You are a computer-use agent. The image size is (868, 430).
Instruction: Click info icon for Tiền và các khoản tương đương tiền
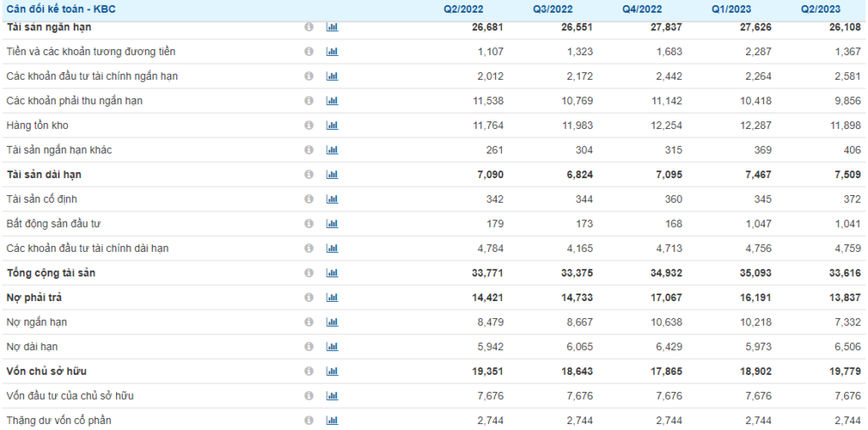click(x=309, y=52)
